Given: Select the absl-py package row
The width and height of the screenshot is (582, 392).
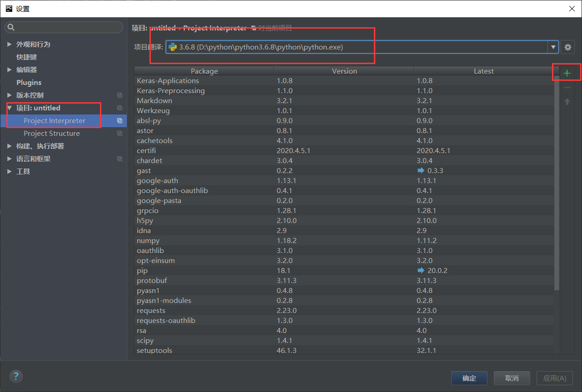Looking at the screenshot, I should pyautogui.click(x=344, y=121).
